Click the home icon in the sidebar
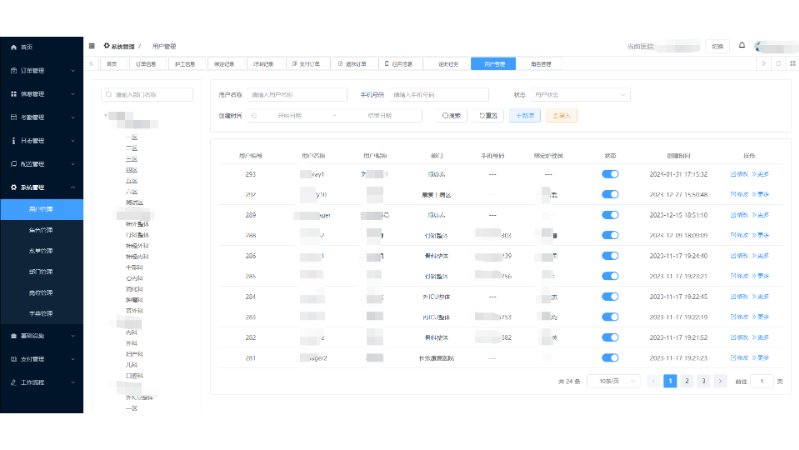Screen dimensions: 799x450 14,47
